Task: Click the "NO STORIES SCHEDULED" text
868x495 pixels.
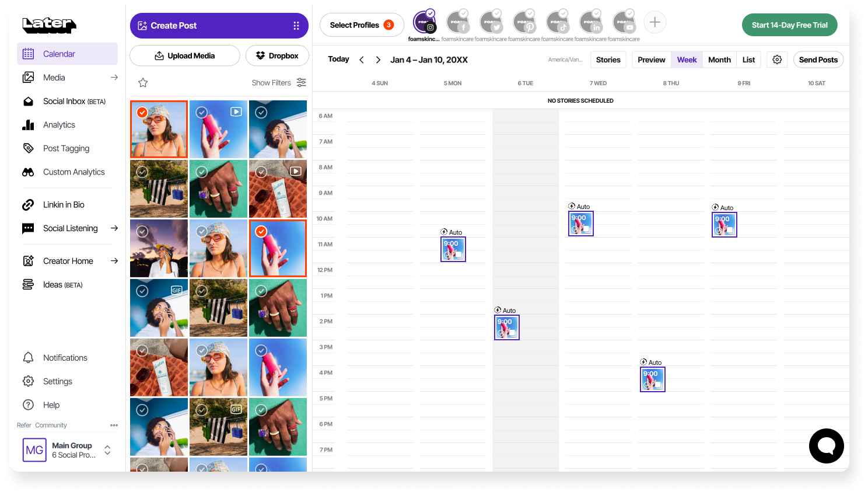Action: tap(580, 101)
